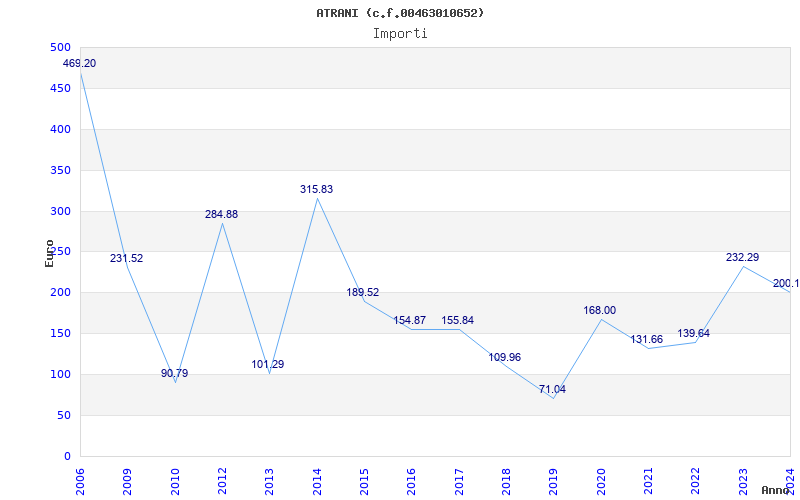Click the 500 value on y-axis
Viewport: 800px width, 500px height.
(x=60, y=47)
